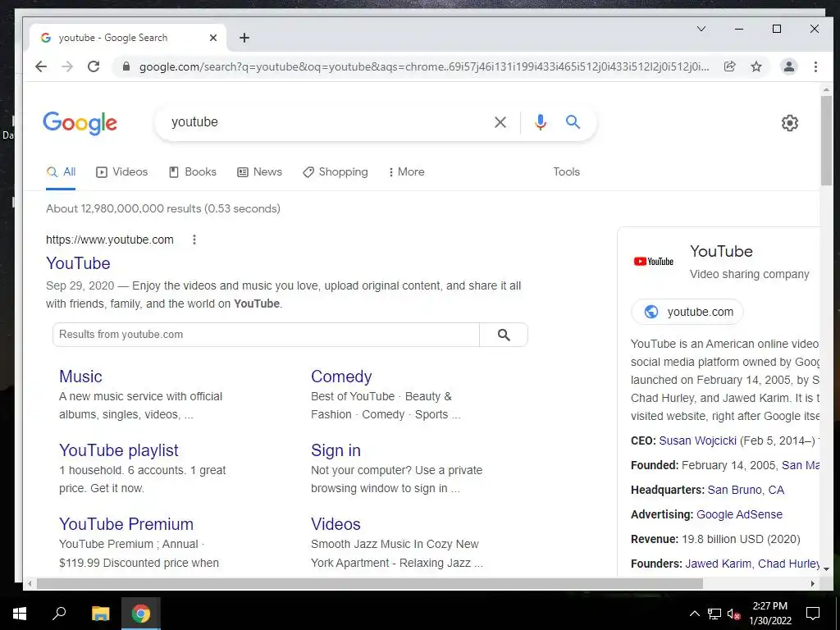Show hidden system tray icons
840x630 pixels.
coord(694,614)
